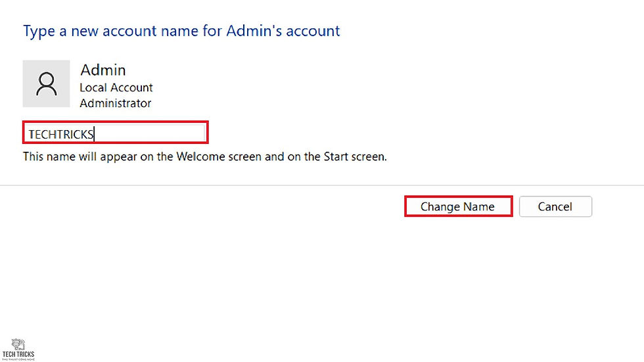Click the words Start screen in description
644x362 pixels.
pos(354,156)
